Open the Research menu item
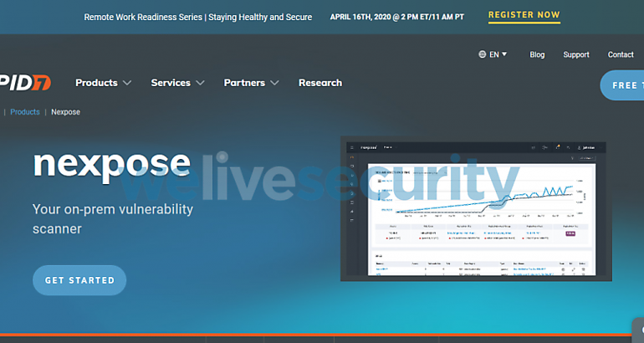644x343 pixels. point(320,83)
